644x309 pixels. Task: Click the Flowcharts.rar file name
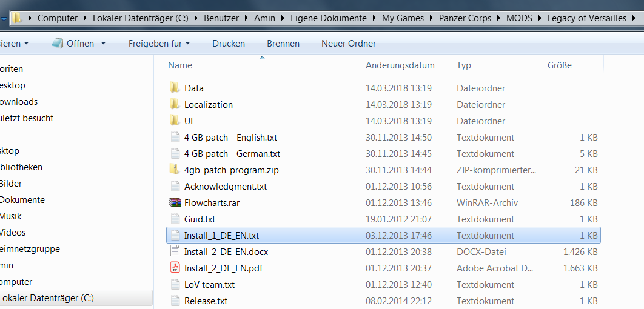pos(212,203)
